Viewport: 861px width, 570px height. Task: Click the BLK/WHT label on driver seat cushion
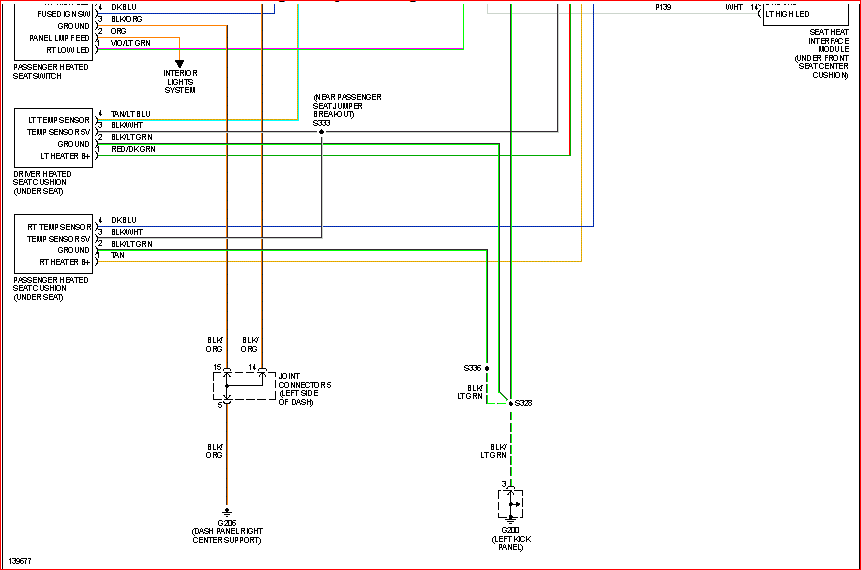click(127, 125)
